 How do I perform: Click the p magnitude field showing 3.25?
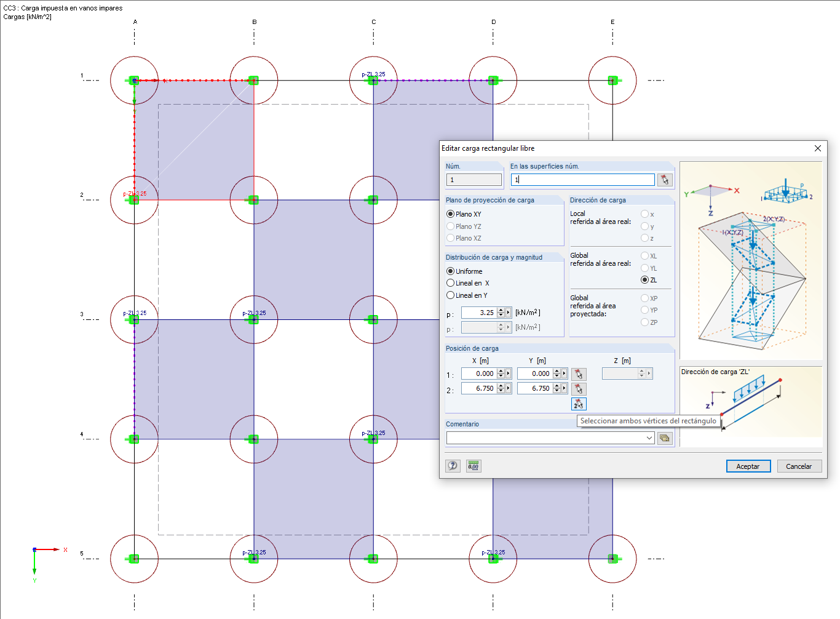click(x=479, y=313)
